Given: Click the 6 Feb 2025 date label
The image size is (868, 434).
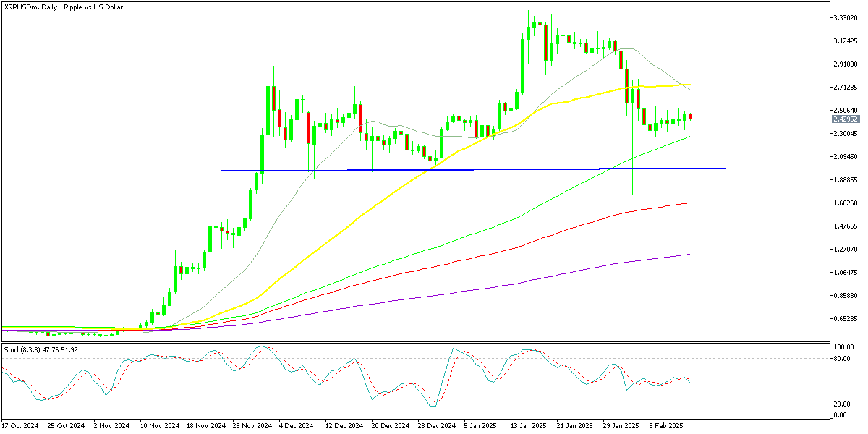Looking at the screenshot, I should tap(668, 427).
